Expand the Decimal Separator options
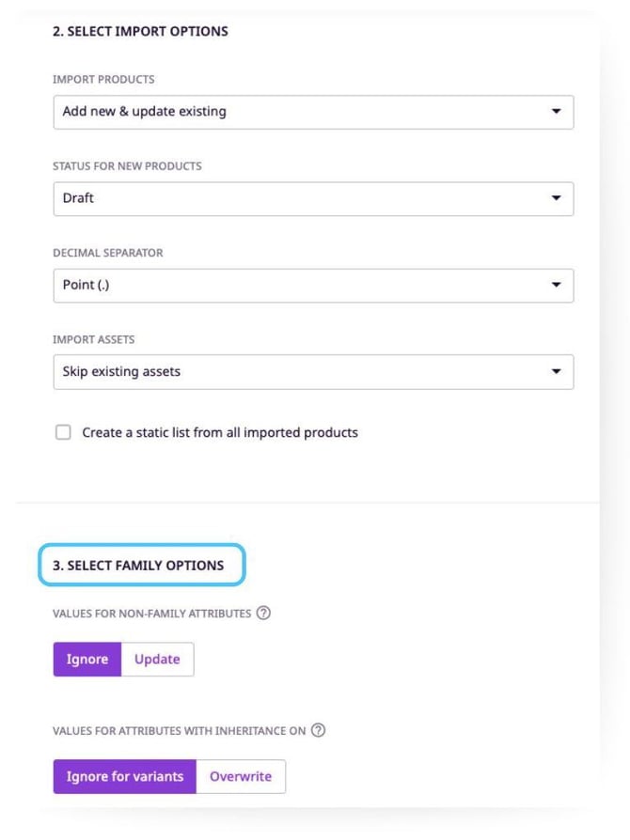630x840 pixels. [x=313, y=285]
